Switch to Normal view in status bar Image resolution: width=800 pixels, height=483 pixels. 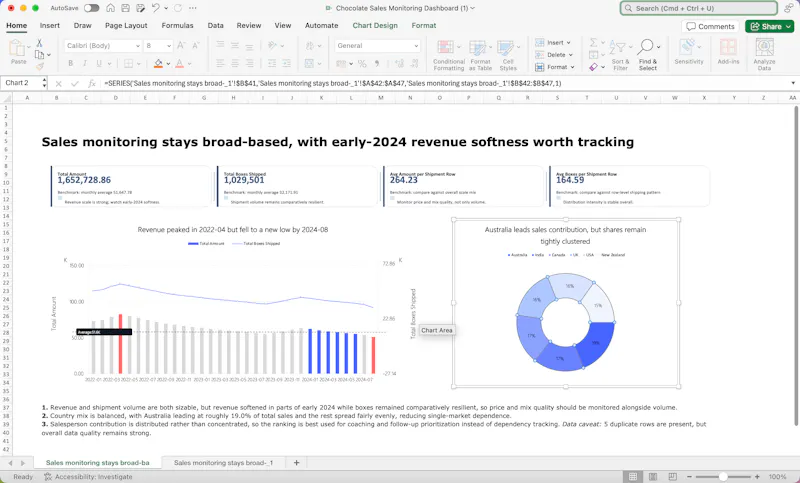coord(633,477)
